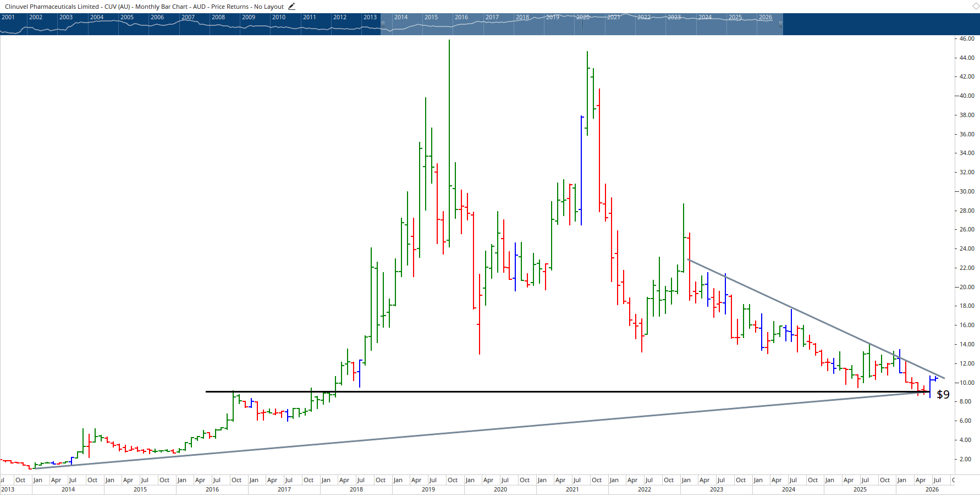
Task: Click the 10.00 price axis label
Action: click(x=967, y=383)
